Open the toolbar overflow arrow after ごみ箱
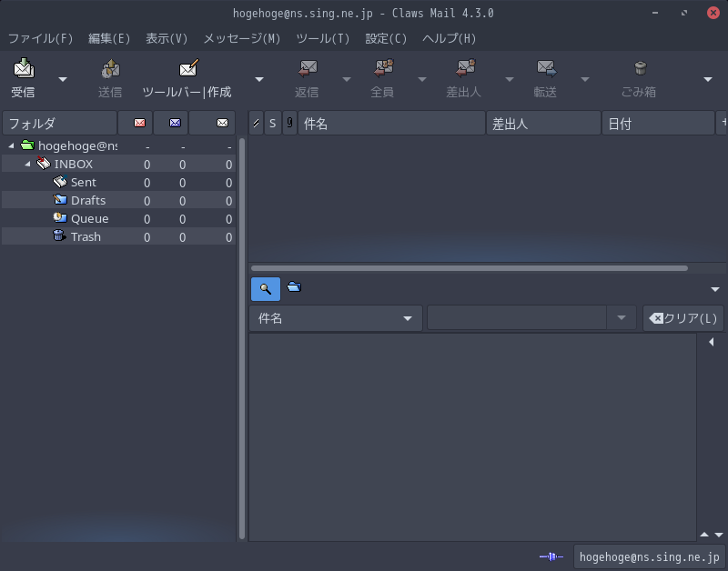The height and width of the screenshot is (571, 728). (708, 79)
